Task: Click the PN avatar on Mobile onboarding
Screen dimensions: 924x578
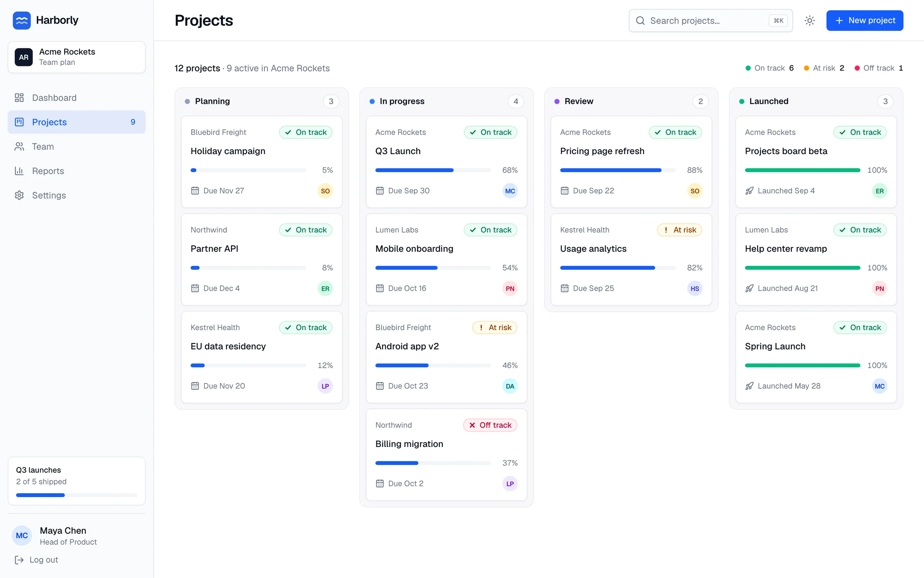Action: coord(510,289)
